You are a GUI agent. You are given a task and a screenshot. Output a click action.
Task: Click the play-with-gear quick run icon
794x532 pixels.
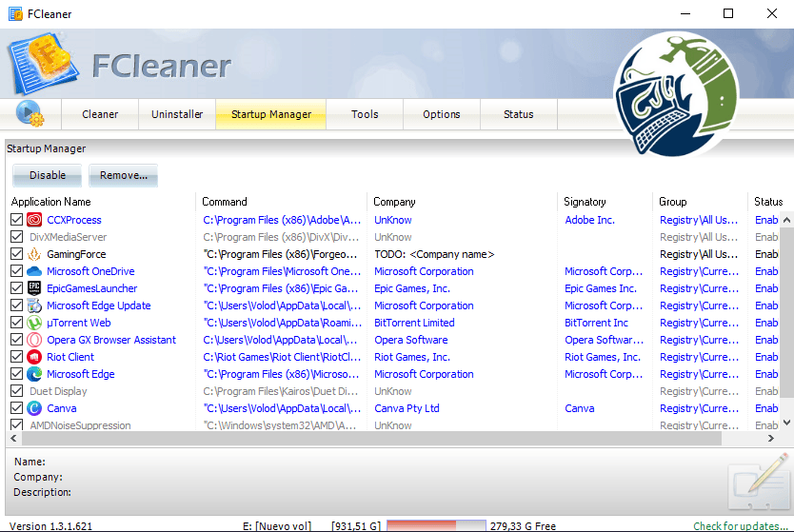tap(30, 113)
